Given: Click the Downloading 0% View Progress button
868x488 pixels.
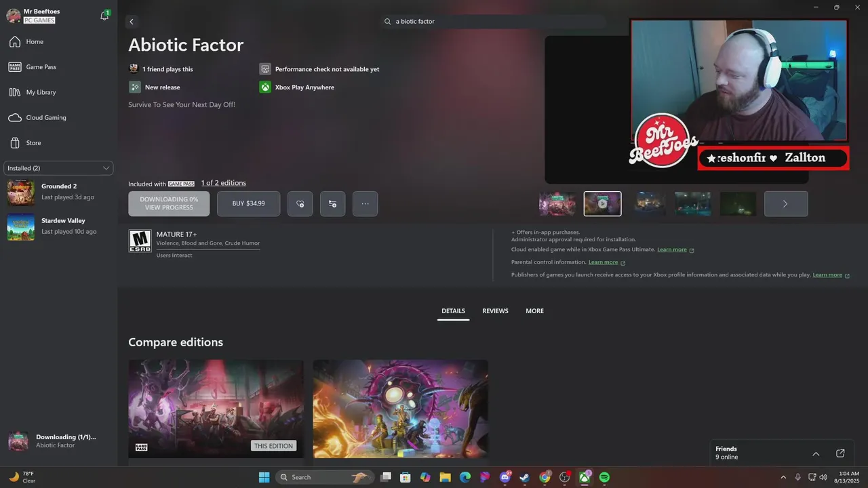Looking at the screenshot, I should click(x=169, y=203).
